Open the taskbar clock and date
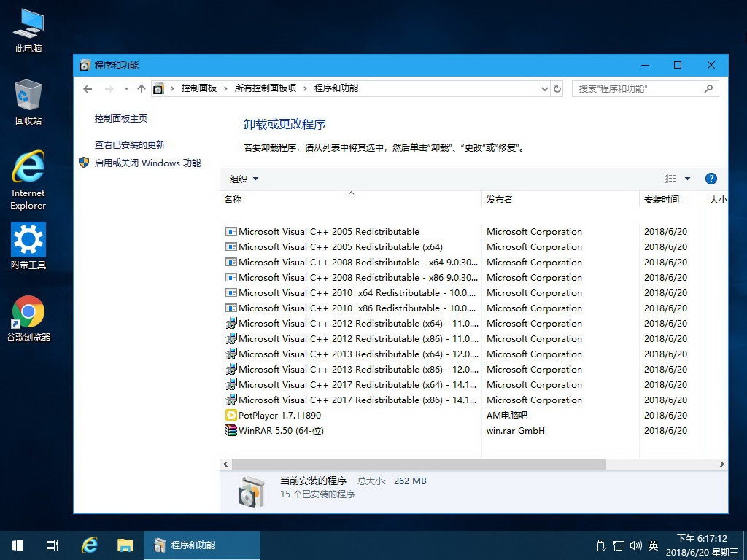This screenshot has height=560, width=747. pos(703,545)
